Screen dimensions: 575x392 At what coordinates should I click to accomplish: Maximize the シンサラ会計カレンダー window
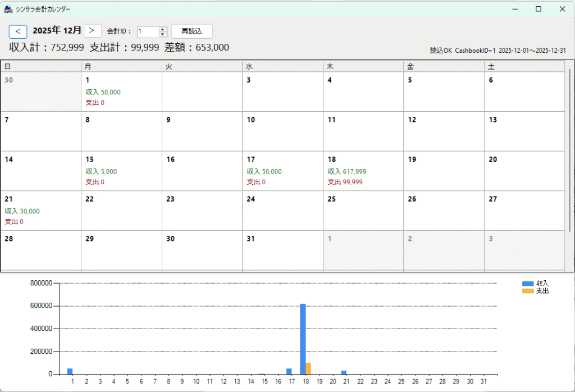tap(538, 9)
